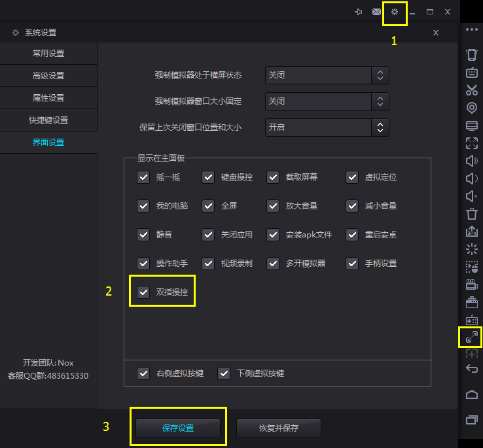Close the 系统设置 dialog
This screenshot has width=483, height=448.
click(x=436, y=33)
